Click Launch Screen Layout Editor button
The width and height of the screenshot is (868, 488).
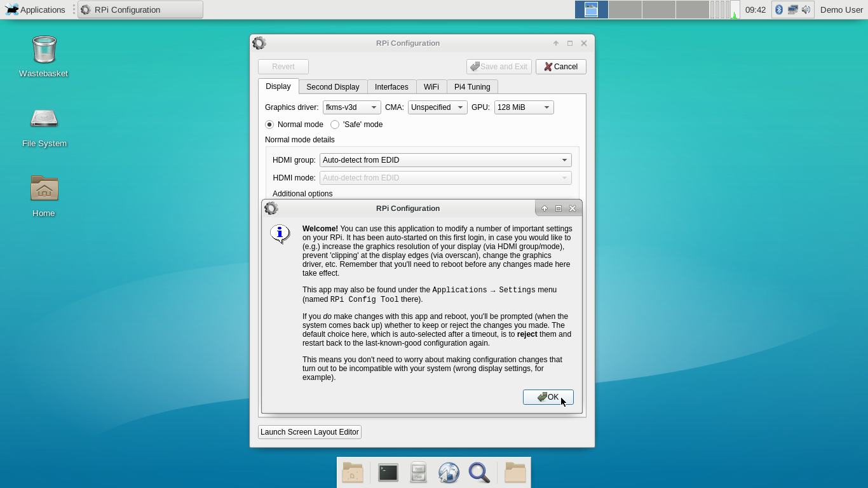309,432
